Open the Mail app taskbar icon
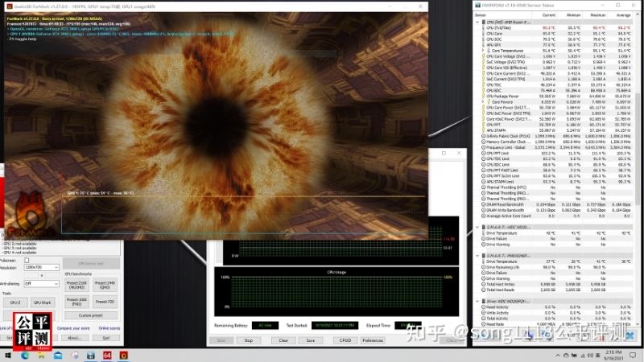The height and width of the screenshot is (362, 644). coord(58,355)
